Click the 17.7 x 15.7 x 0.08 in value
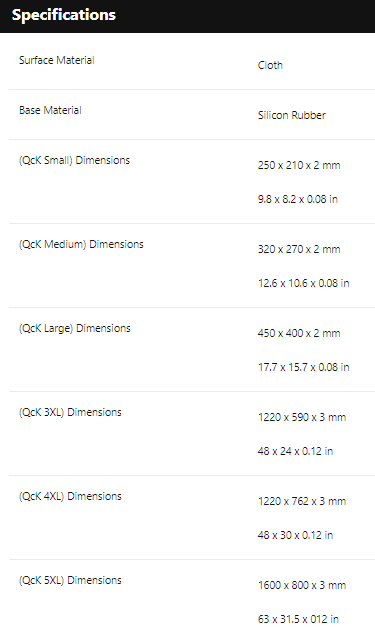The height and width of the screenshot is (638, 375). pos(303,367)
